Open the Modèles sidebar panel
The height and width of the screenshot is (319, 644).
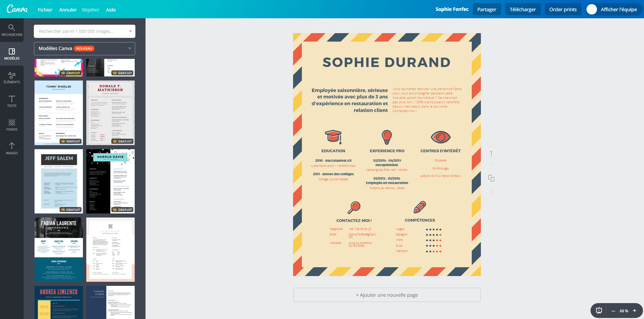(x=12, y=54)
